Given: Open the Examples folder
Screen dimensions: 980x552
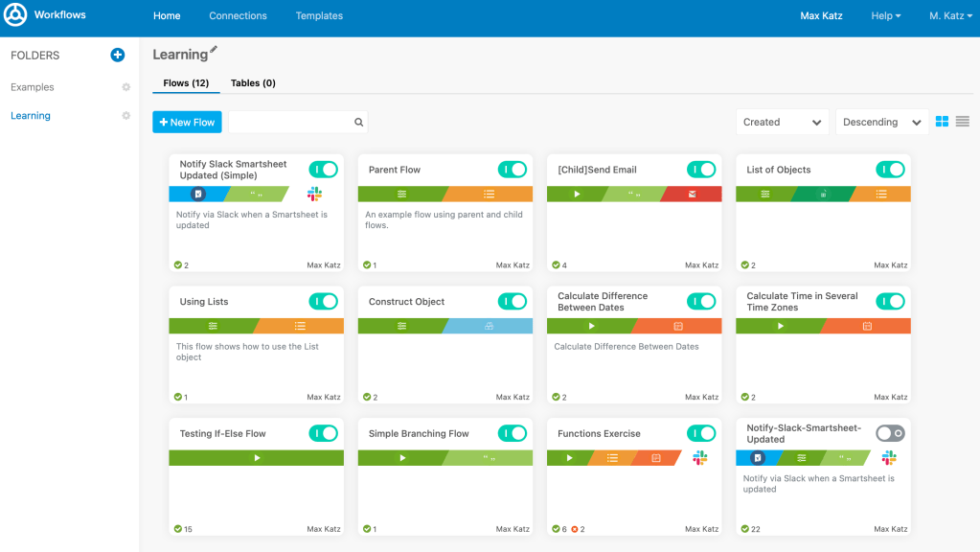Looking at the screenshot, I should click(33, 87).
